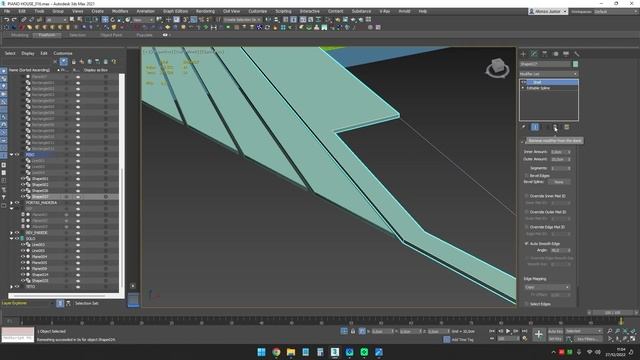Open File Explorer from taskbar
640x360 pixels.
pos(291,352)
